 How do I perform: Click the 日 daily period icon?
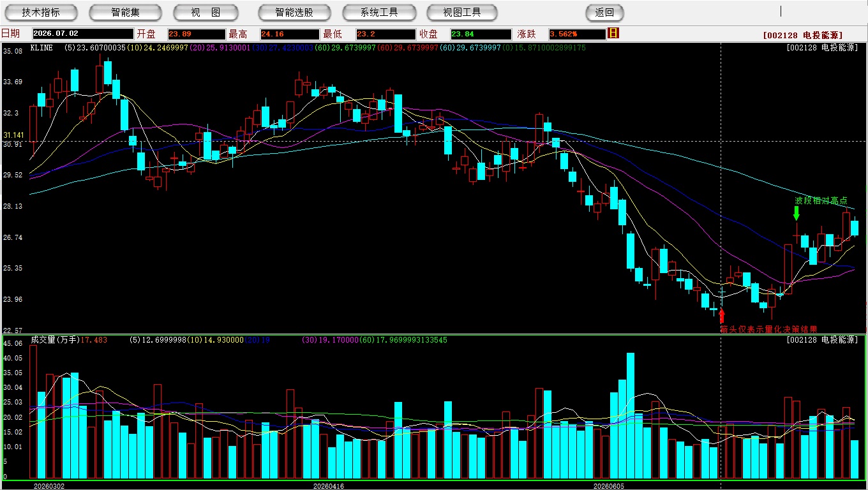coord(614,33)
